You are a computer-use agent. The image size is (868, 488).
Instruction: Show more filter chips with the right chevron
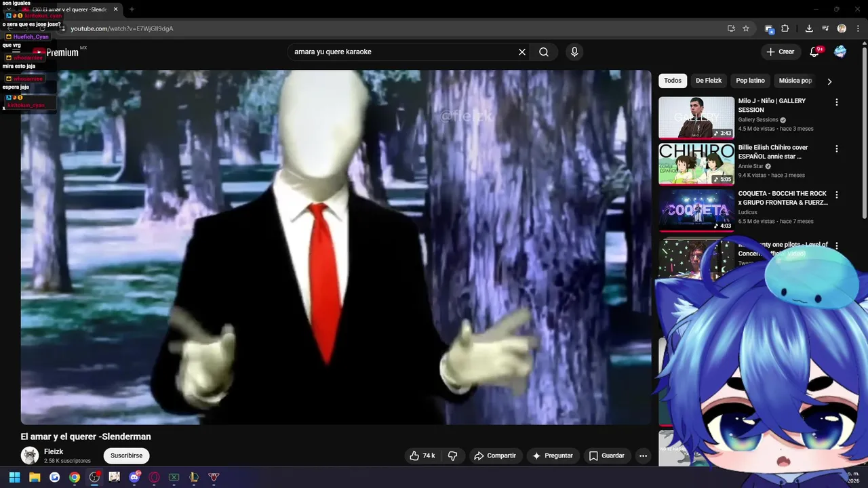click(829, 81)
